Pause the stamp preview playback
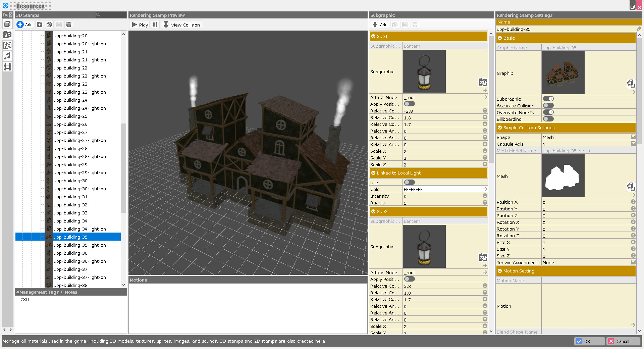 pyautogui.click(x=155, y=24)
